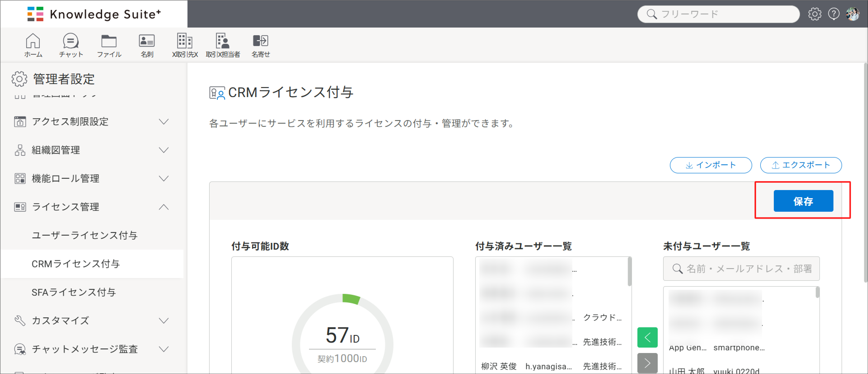Open the help question mark icon
Image resolution: width=868 pixels, height=374 pixels.
[x=834, y=14]
